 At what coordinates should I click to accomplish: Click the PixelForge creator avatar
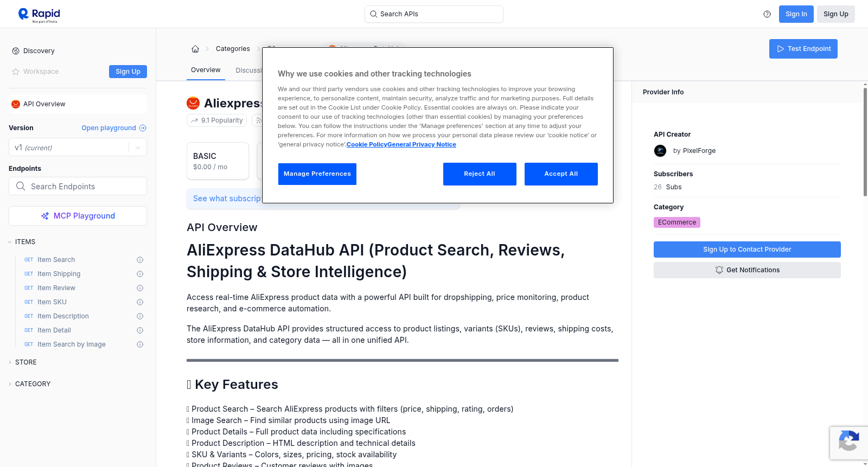coord(660,151)
